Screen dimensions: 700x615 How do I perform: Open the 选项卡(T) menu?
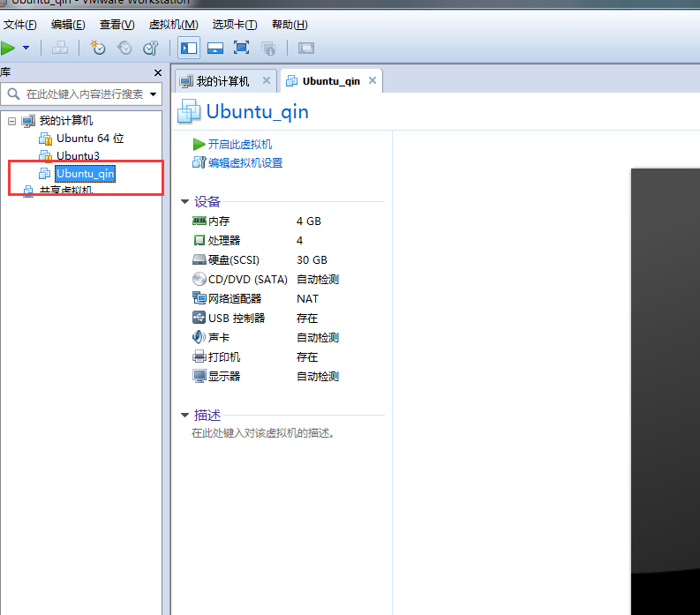click(235, 25)
